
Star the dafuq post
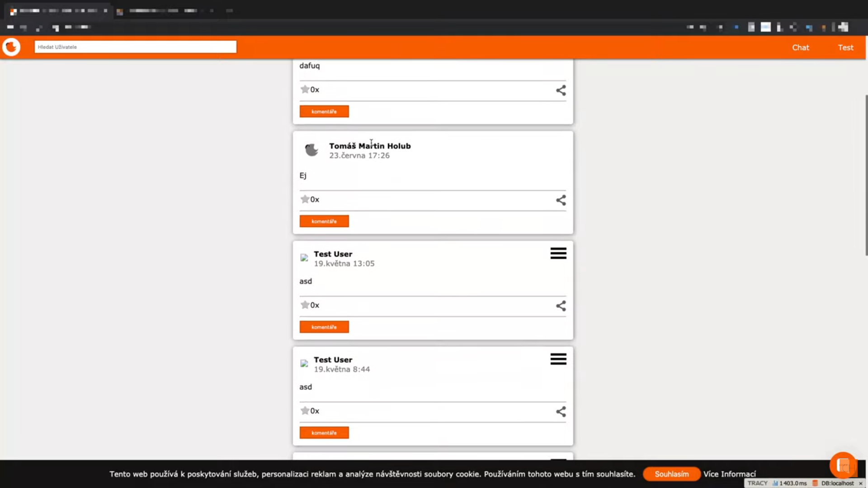pyautogui.click(x=305, y=89)
